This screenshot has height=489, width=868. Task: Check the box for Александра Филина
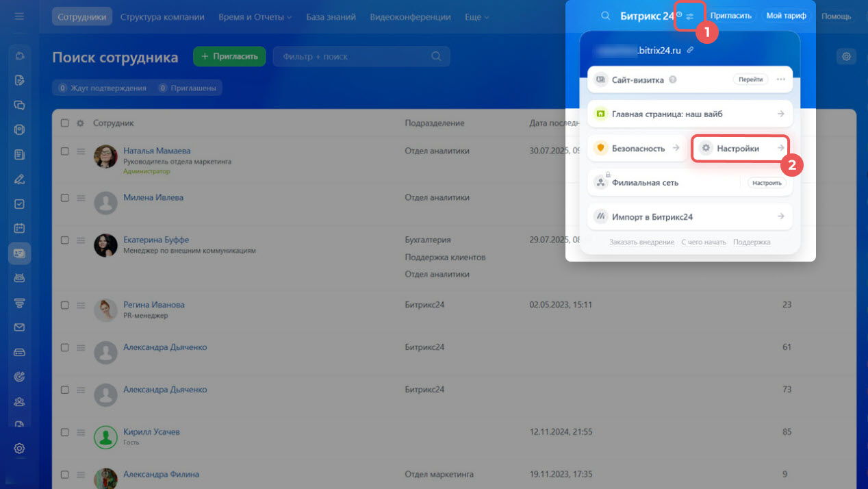click(x=65, y=475)
